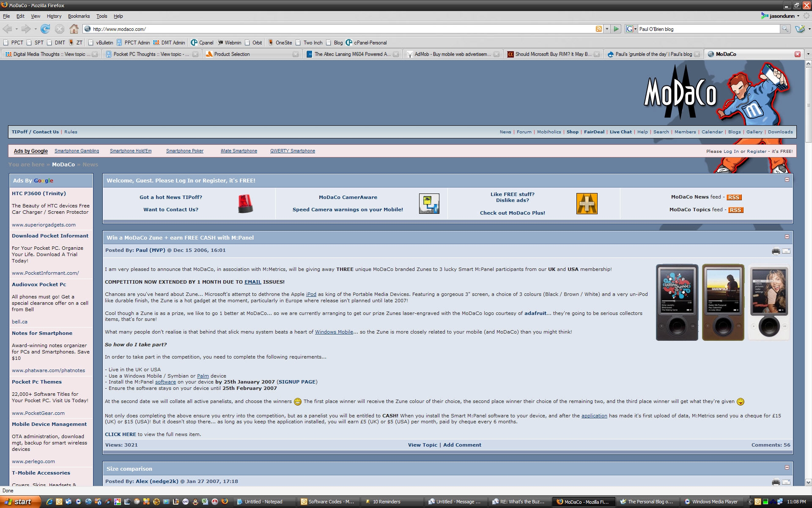The image size is (812, 508).
Task: Open the Cpanel bookmark
Action: click(202, 42)
